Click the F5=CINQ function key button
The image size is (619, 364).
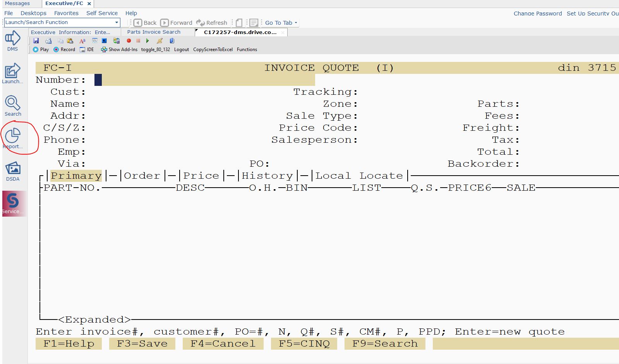pos(304,343)
